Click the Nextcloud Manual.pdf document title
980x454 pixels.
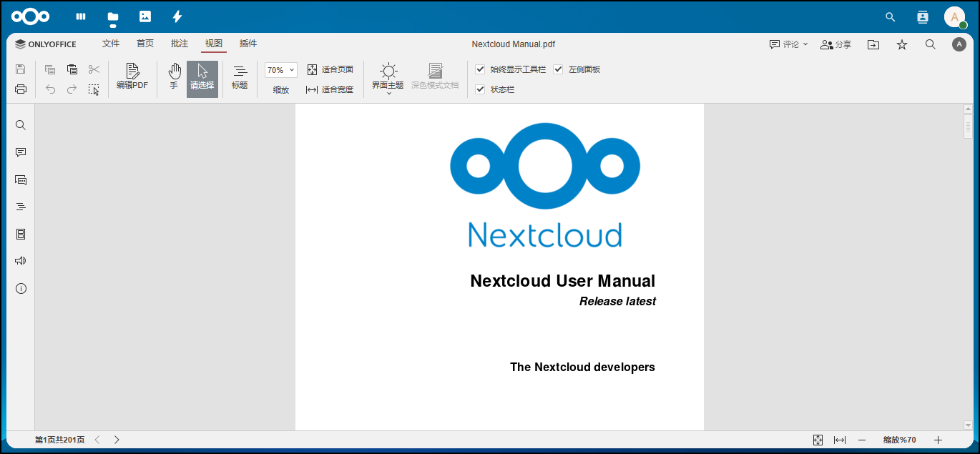514,44
